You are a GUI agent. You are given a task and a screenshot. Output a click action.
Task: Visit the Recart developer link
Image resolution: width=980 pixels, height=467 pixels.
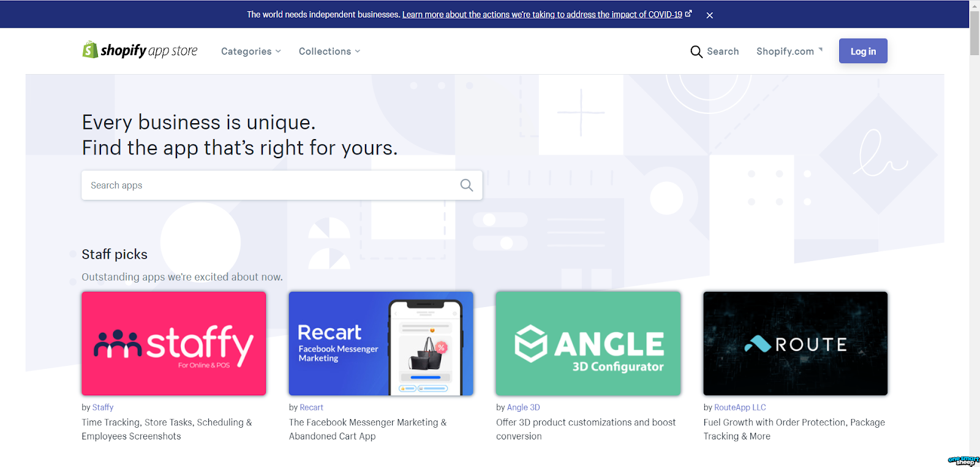[311, 408]
